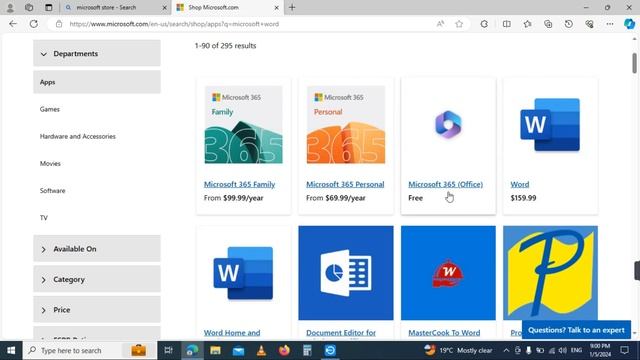Open Firefox from the taskbar

coord(284,350)
